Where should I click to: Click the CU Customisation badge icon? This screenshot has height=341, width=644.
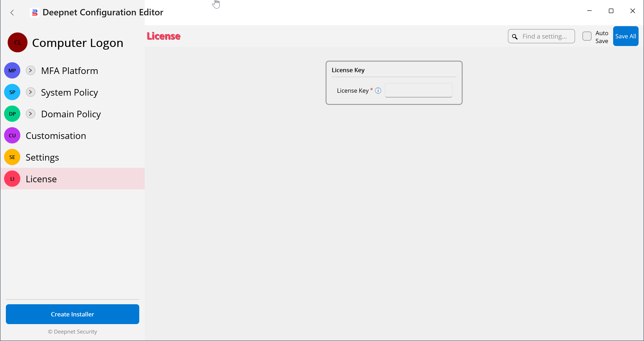pyautogui.click(x=12, y=136)
